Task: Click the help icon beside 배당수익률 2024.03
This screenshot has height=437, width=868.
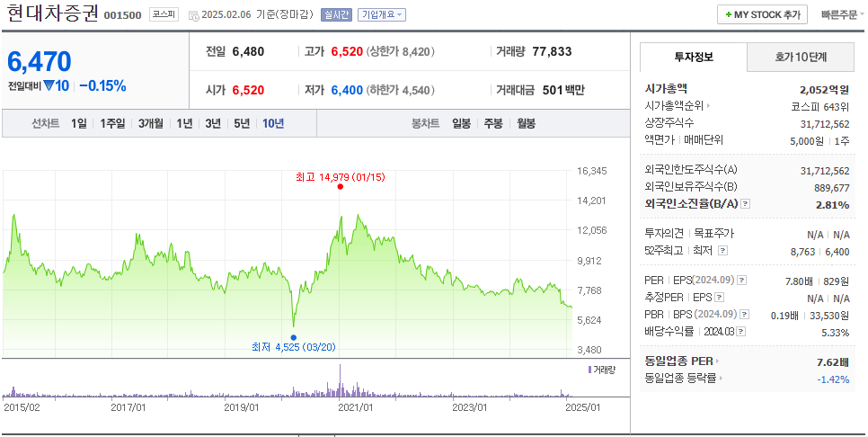Action: [740, 332]
